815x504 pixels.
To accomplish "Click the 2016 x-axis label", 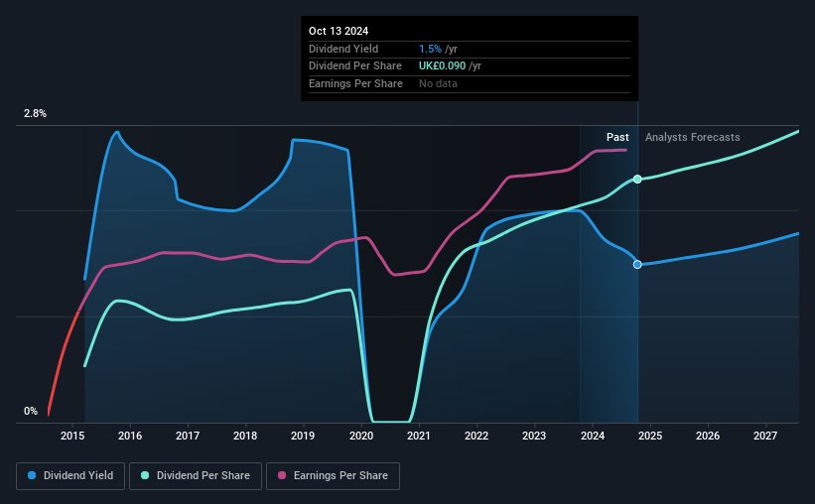I will tap(130, 436).
